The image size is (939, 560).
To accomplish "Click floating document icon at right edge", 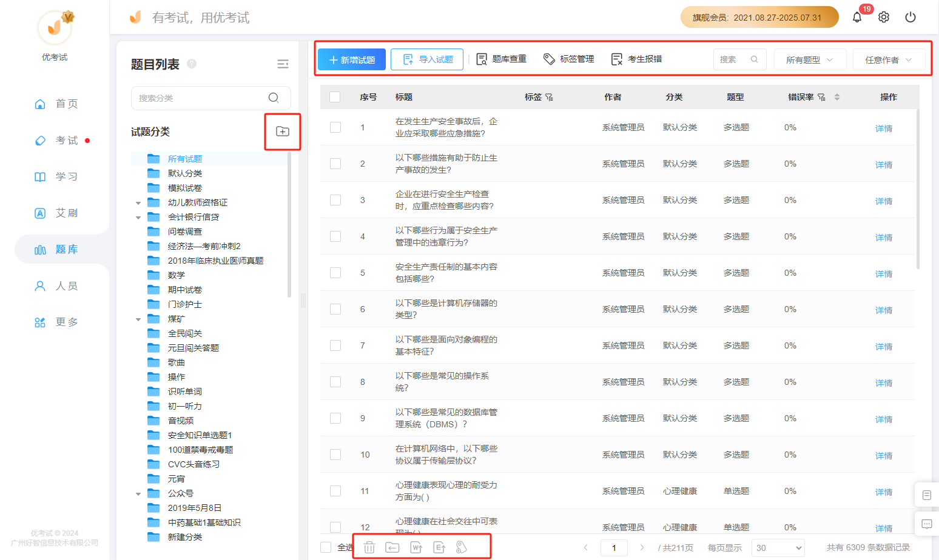I will 927,495.
